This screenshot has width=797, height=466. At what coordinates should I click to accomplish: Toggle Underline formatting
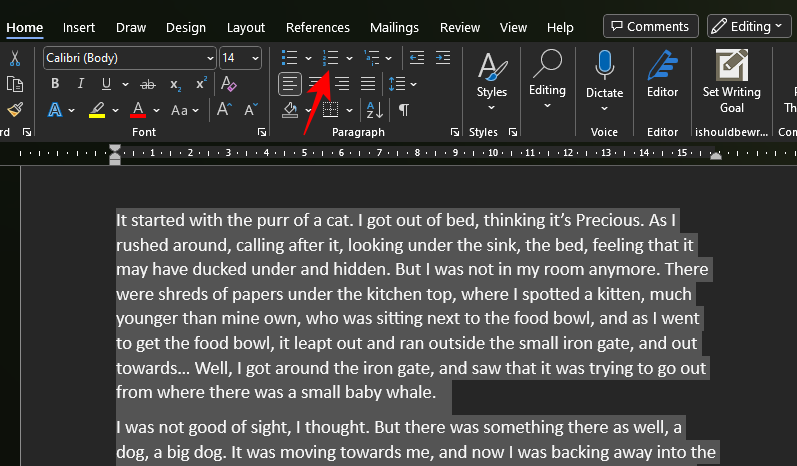click(x=106, y=84)
